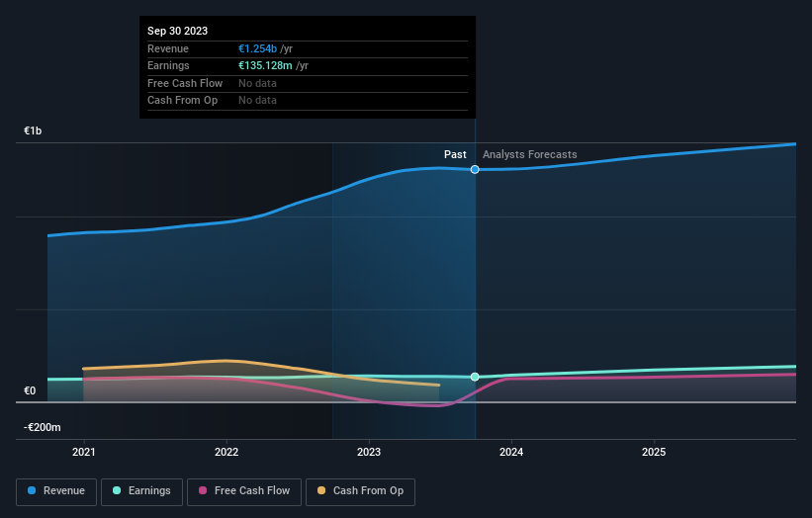Click the teal Earnings legend dot

tap(117, 490)
